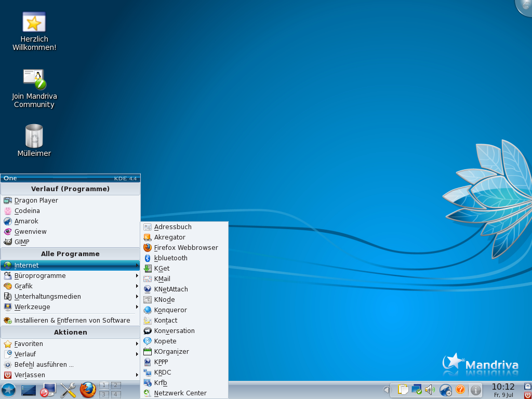Open Konqueror from the Internet submenu
The width and height of the screenshot is (532, 399).
pos(170,310)
